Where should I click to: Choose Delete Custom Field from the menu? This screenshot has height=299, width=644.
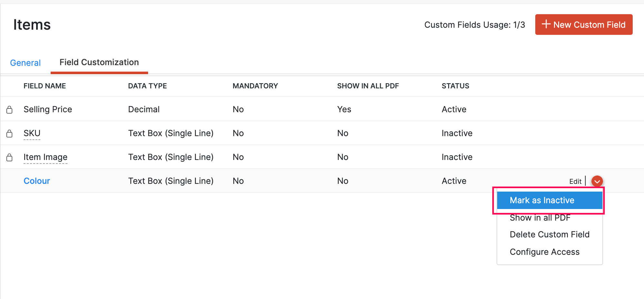coord(549,234)
